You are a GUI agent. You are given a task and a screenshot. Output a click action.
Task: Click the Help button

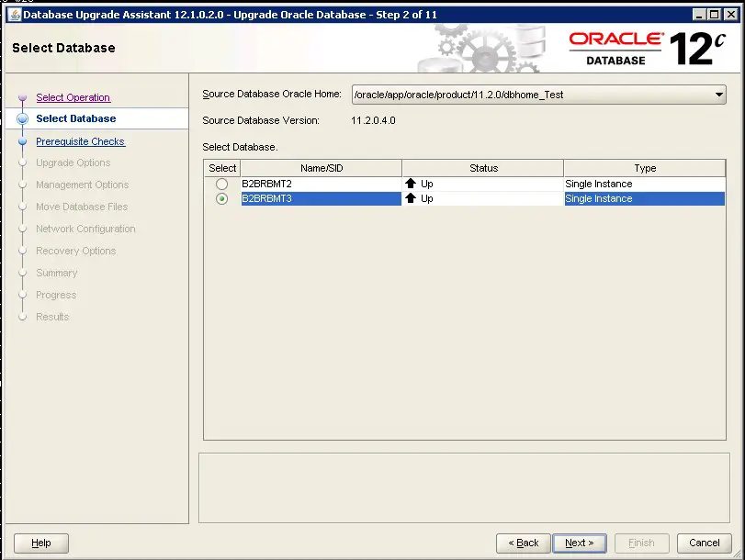[41, 543]
